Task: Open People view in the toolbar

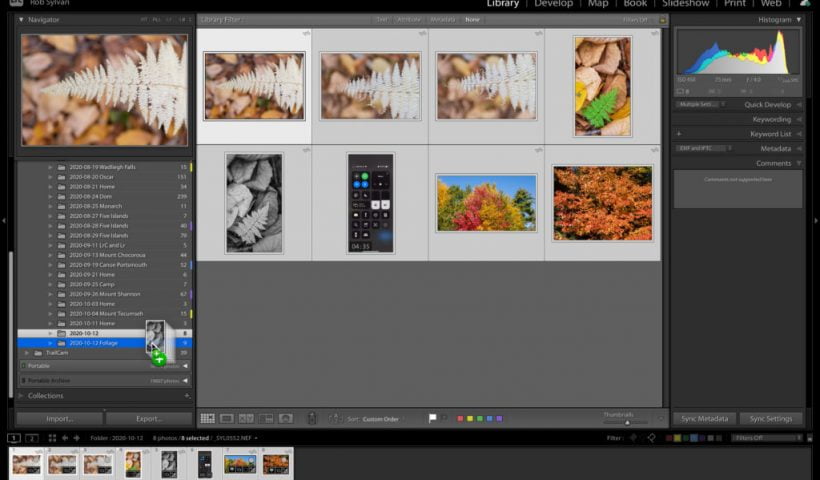Action: 286,418
